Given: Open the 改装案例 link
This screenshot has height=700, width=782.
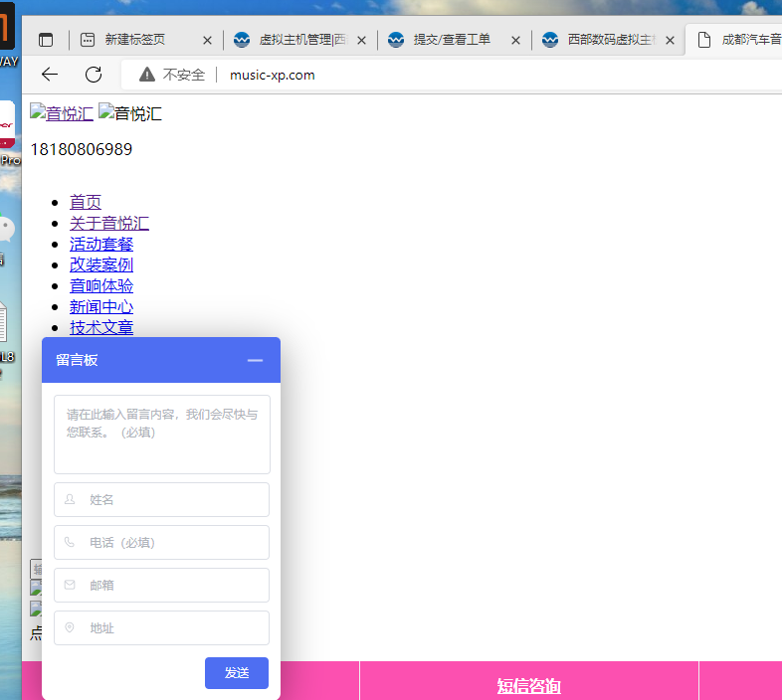Looking at the screenshot, I should pyautogui.click(x=101, y=264).
